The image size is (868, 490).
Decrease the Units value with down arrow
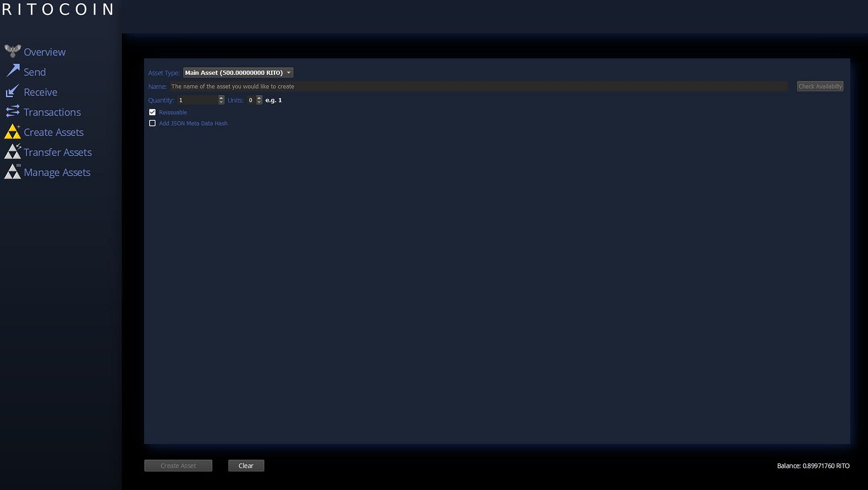[259, 102]
